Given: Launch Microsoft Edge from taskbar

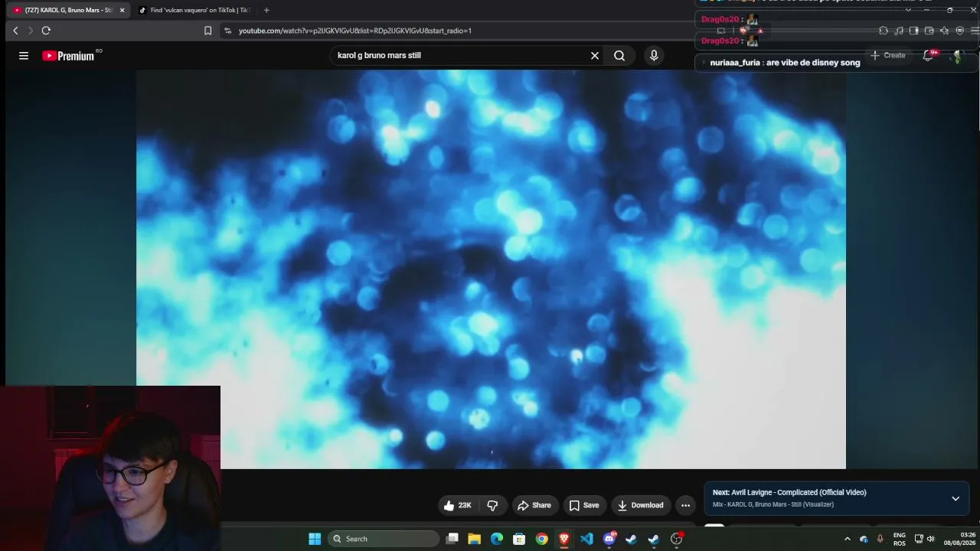Looking at the screenshot, I should pos(497,539).
